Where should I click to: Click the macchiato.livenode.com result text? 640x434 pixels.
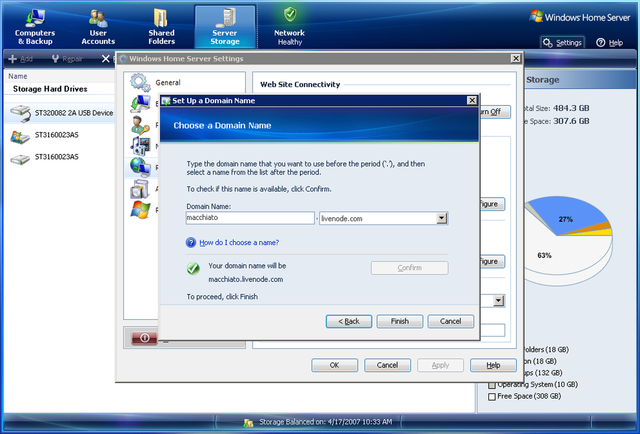(x=246, y=280)
